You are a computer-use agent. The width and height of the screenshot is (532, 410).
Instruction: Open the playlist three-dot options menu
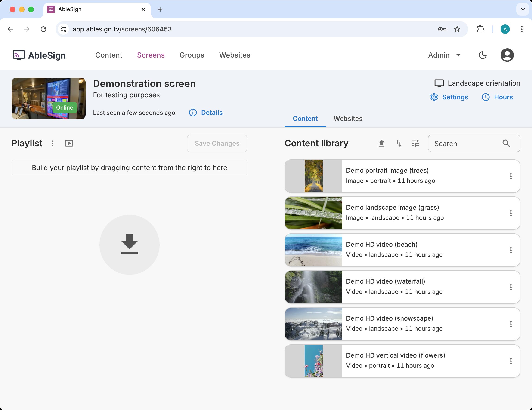(52, 143)
